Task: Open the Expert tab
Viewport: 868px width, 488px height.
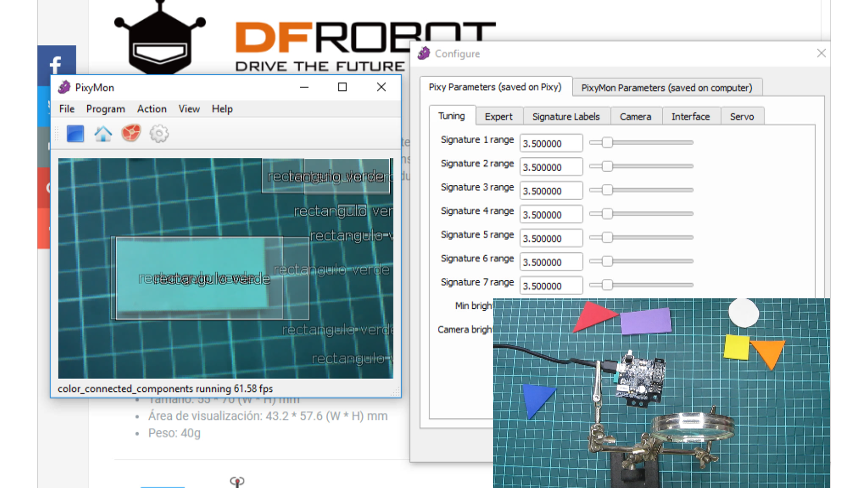Action: (x=498, y=117)
